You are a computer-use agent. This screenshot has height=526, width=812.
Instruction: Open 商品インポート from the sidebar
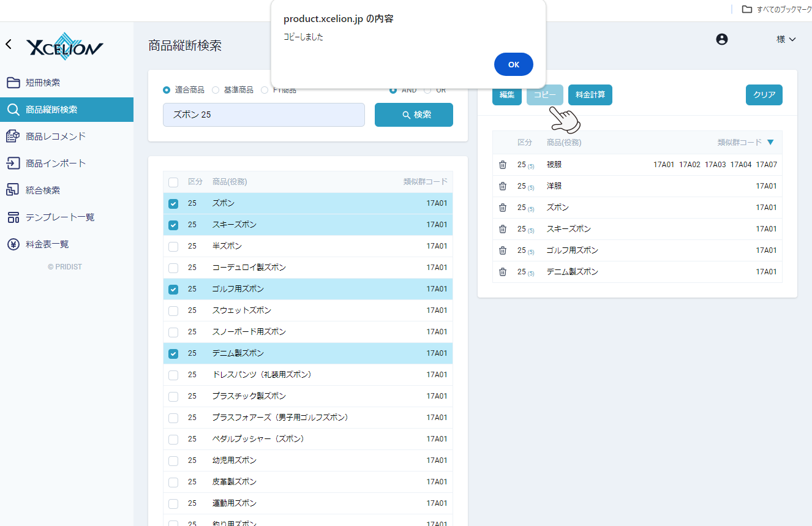click(x=67, y=163)
